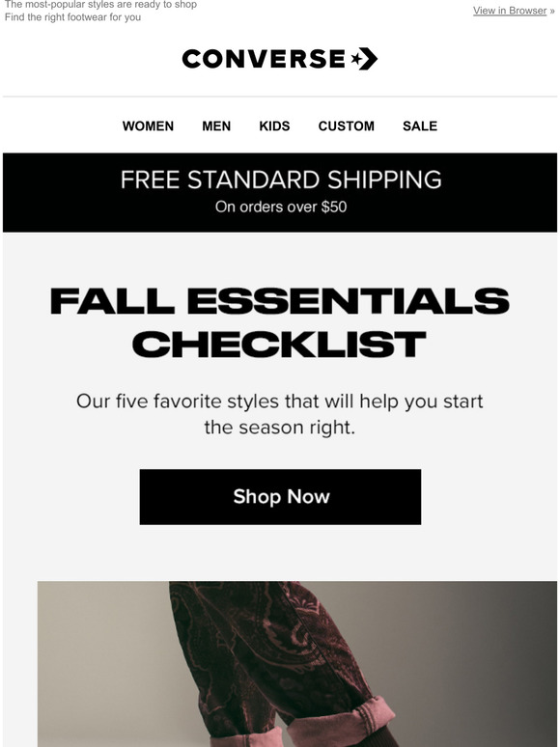Click 'the season right.' text line

click(x=280, y=428)
